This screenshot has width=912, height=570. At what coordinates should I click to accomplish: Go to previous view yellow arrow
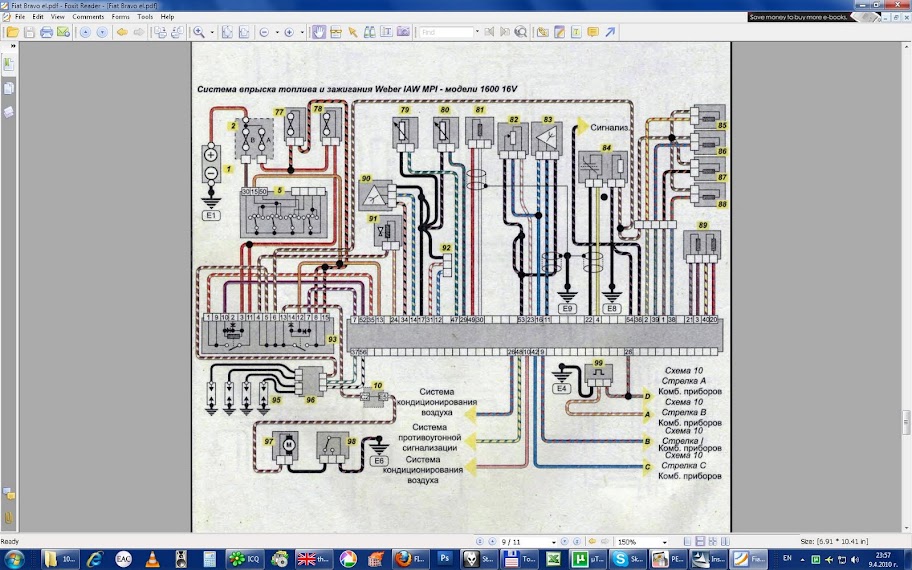click(x=122, y=32)
